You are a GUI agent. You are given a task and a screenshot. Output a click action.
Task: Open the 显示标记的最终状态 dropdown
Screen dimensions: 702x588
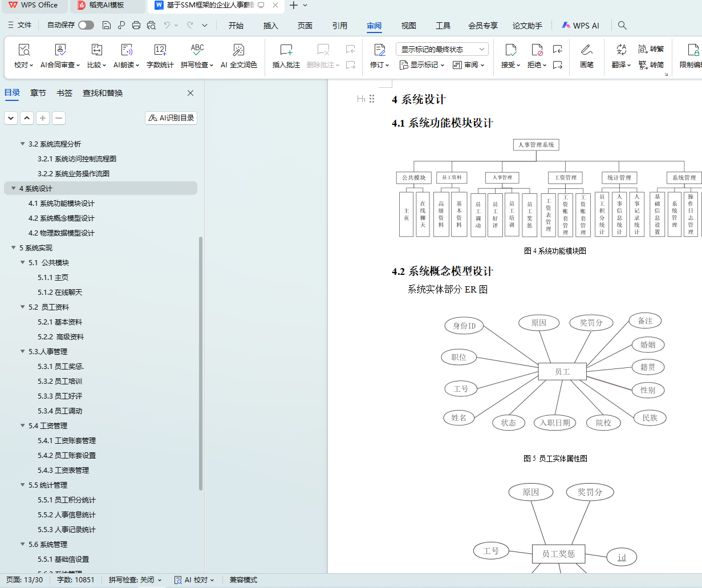(x=442, y=49)
